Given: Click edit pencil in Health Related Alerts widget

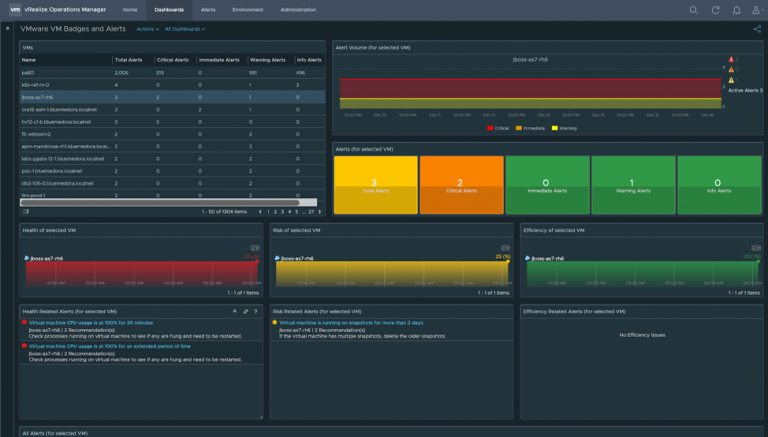Looking at the screenshot, I should pyautogui.click(x=246, y=311).
